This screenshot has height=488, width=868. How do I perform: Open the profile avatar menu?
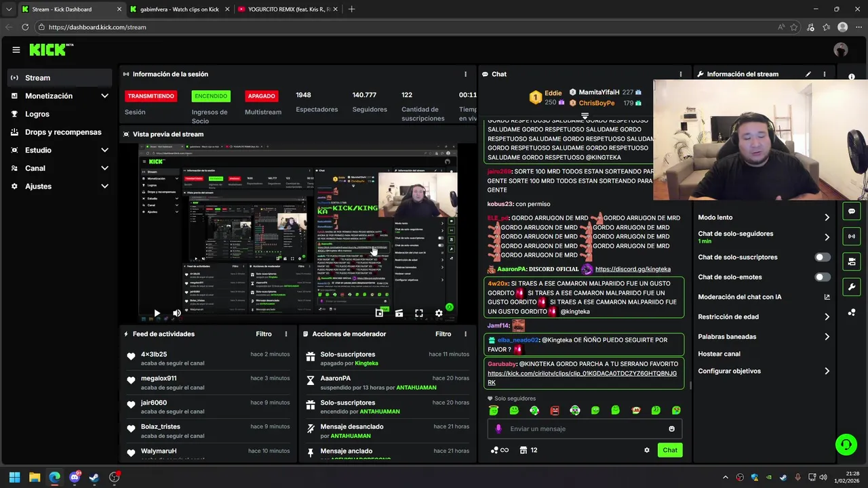841,49
